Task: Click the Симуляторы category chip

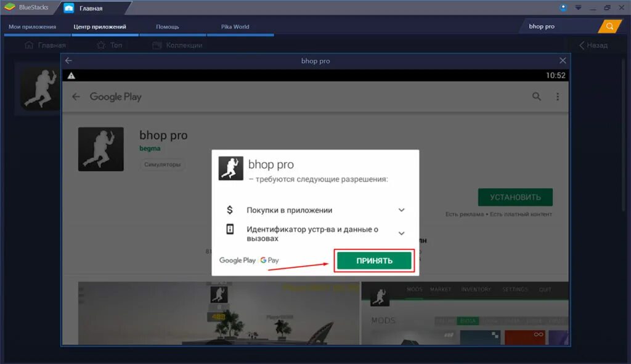Action: [x=162, y=164]
